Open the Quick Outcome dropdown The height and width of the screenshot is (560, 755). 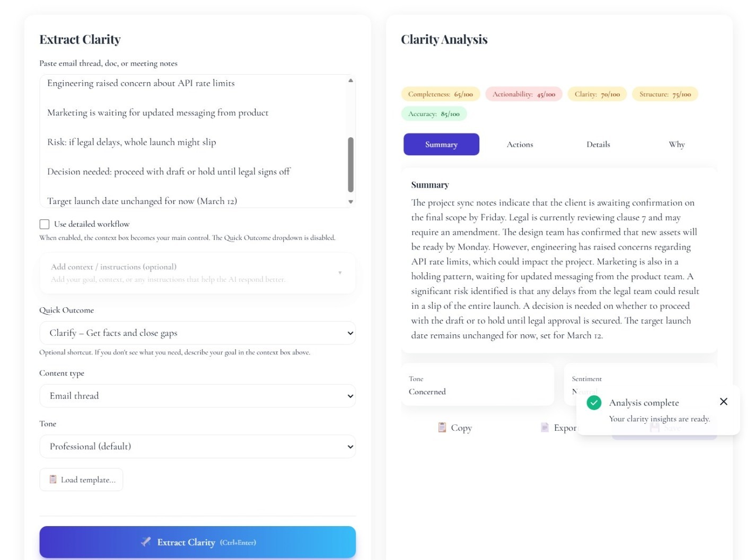[x=197, y=333]
